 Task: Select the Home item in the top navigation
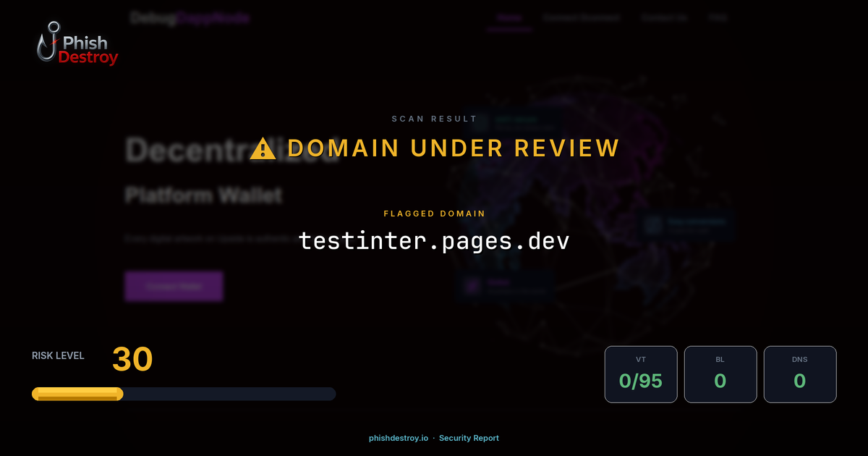[x=509, y=17]
